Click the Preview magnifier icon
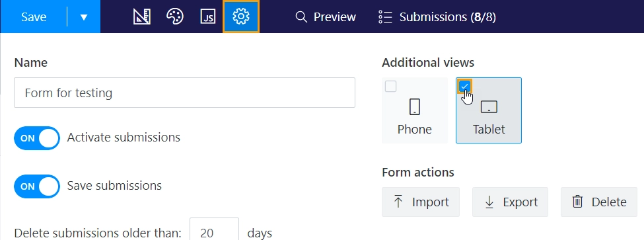This screenshot has width=644, height=240. point(301,17)
